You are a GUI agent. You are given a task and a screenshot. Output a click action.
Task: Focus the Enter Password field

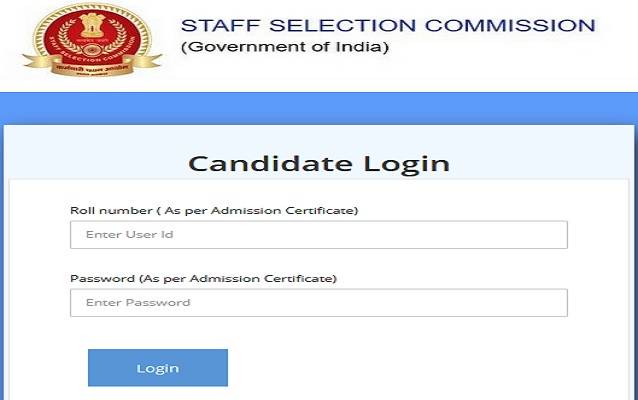[x=318, y=303]
